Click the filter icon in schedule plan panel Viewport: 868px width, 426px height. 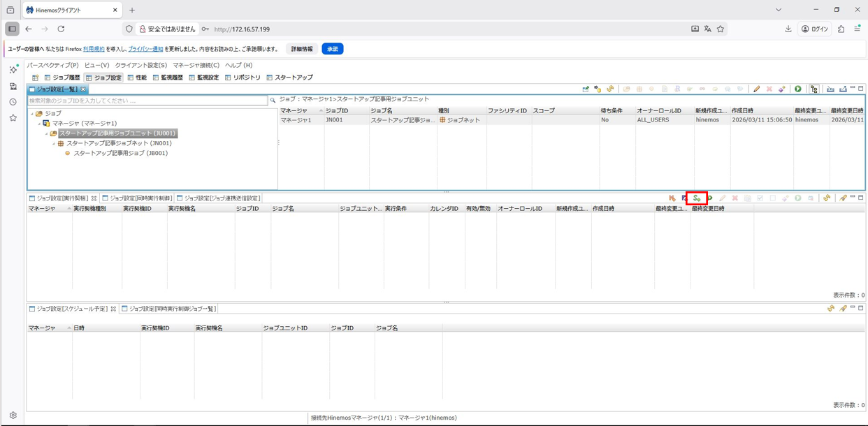coord(843,309)
